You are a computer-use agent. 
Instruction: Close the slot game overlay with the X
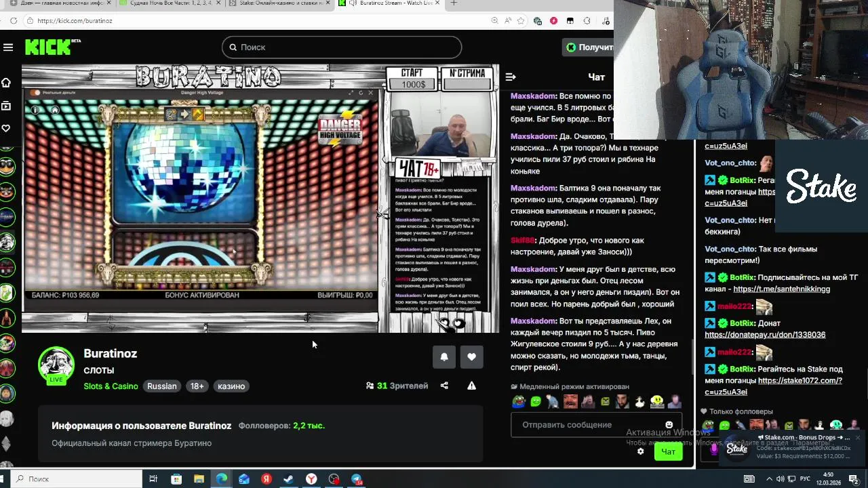(x=370, y=93)
